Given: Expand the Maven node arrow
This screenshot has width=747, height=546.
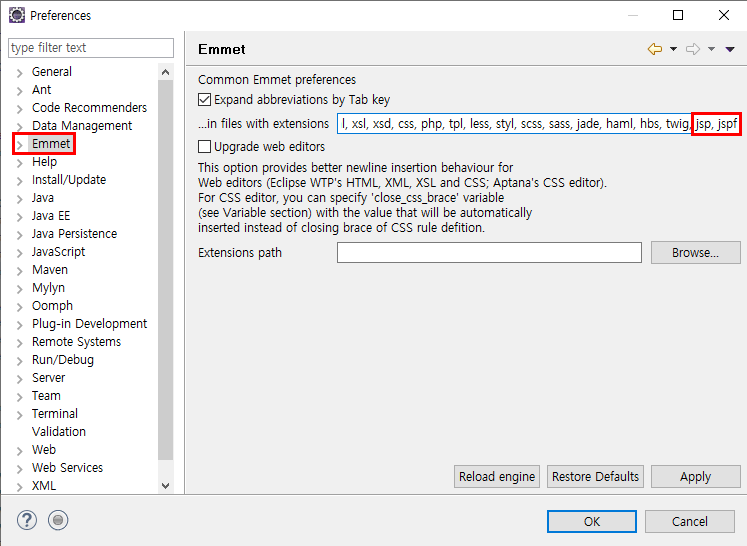Looking at the screenshot, I should [20, 271].
